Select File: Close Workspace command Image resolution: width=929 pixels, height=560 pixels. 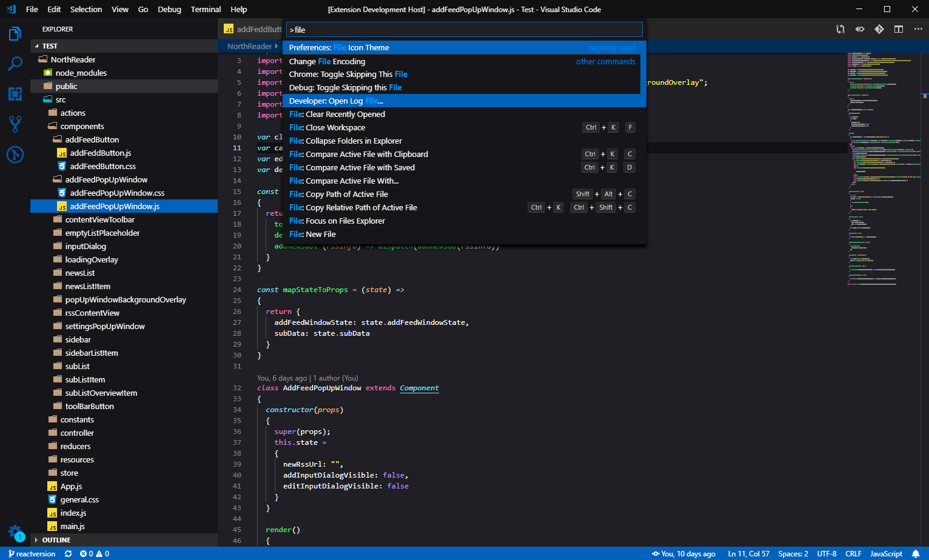(x=464, y=127)
